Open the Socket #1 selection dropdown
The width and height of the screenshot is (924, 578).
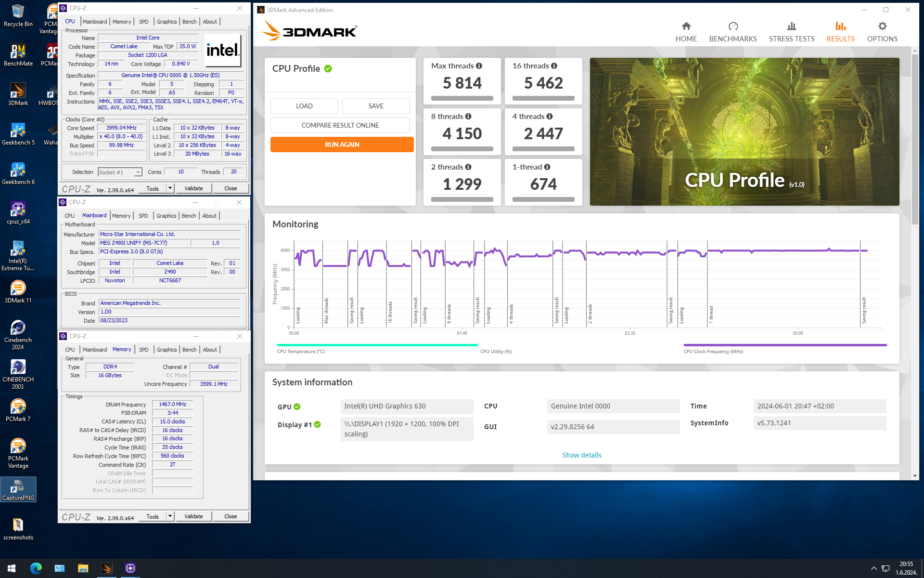point(120,172)
